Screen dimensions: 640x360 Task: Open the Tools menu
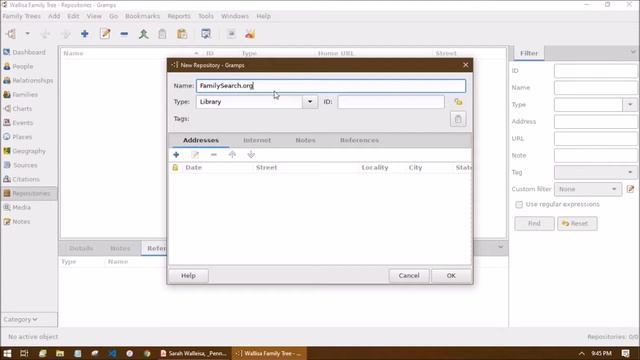tap(206, 16)
